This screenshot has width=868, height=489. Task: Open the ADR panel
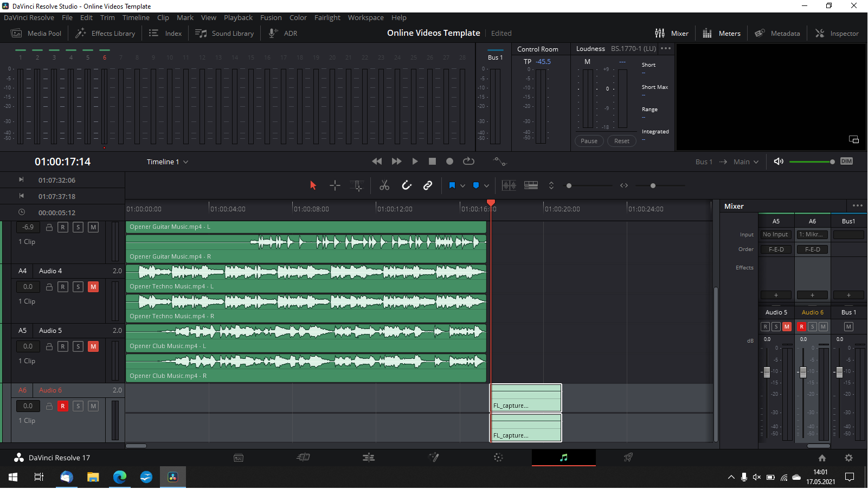(x=283, y=34)
